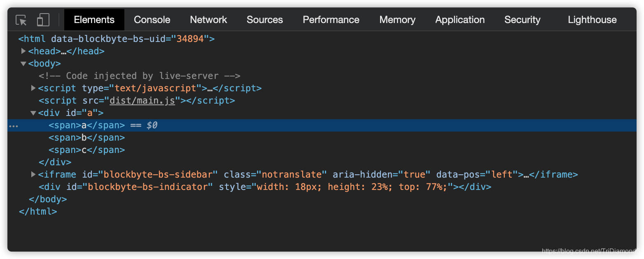Switch to the Console tab

pyautogui.click(x=152, y=20)
